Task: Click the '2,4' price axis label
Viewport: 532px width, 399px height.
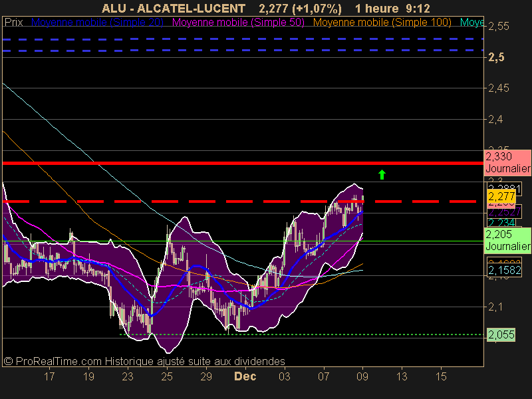Action: 495,120
